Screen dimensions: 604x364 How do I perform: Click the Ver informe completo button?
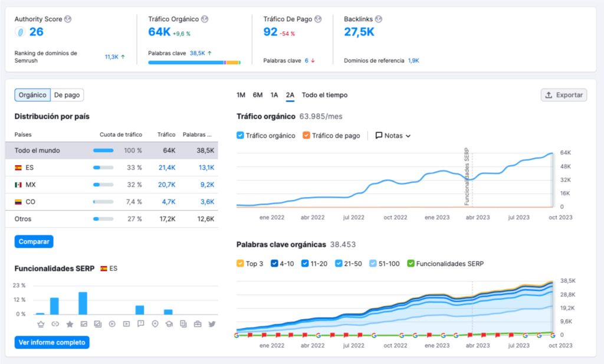point(52,342)
